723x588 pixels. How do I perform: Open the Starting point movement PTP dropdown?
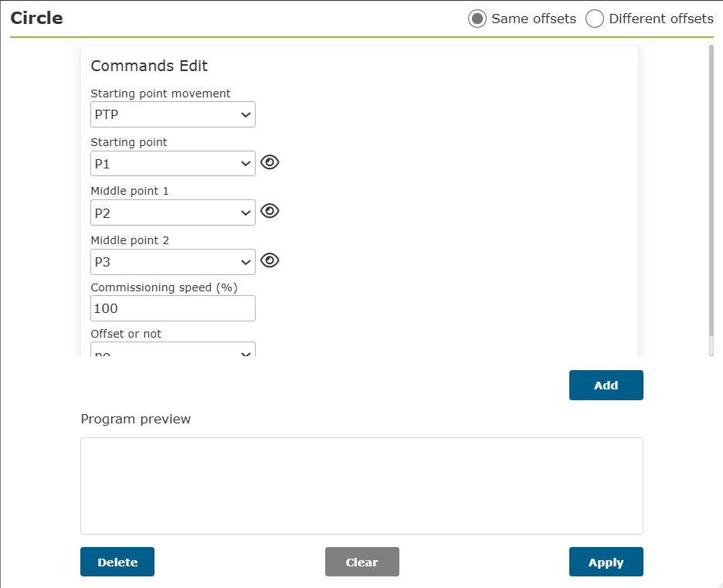click(x=173, y=114)
